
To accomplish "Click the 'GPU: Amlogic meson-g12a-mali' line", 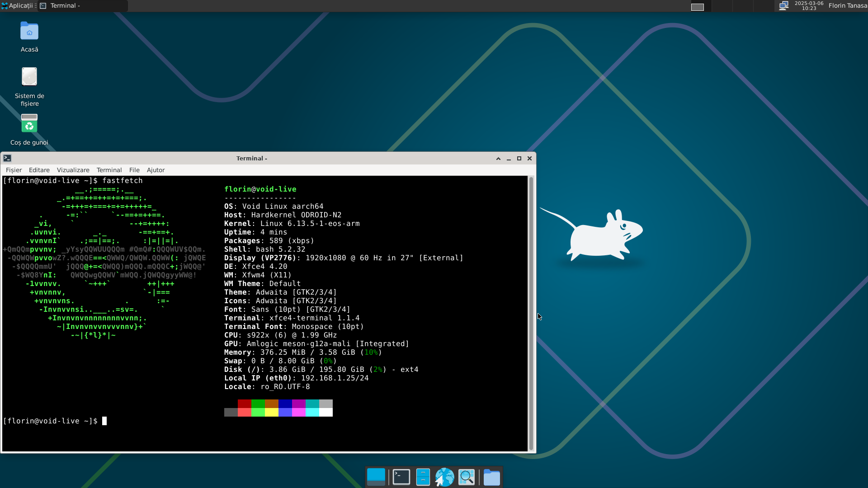I will [x=317, y=344].
